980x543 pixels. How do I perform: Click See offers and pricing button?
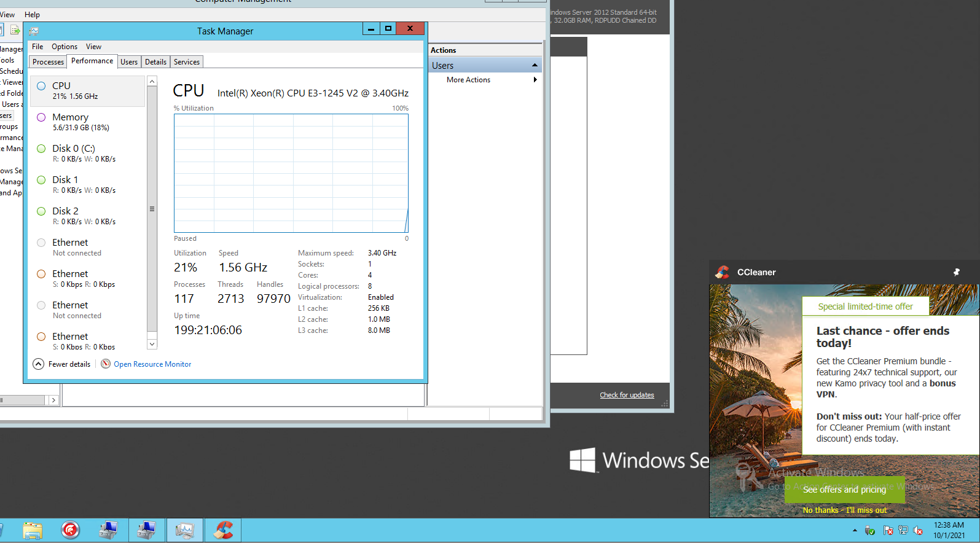(x=844, y=490)
